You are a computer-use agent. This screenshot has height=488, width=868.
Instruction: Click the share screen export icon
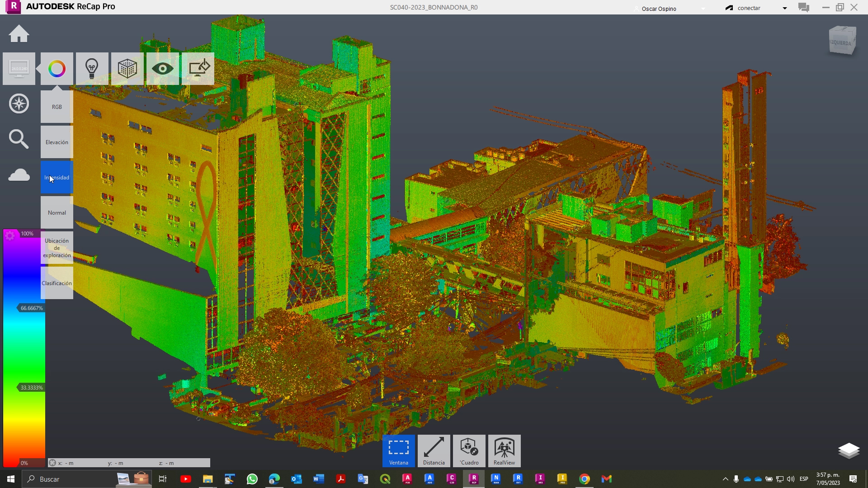click(198, 69)
